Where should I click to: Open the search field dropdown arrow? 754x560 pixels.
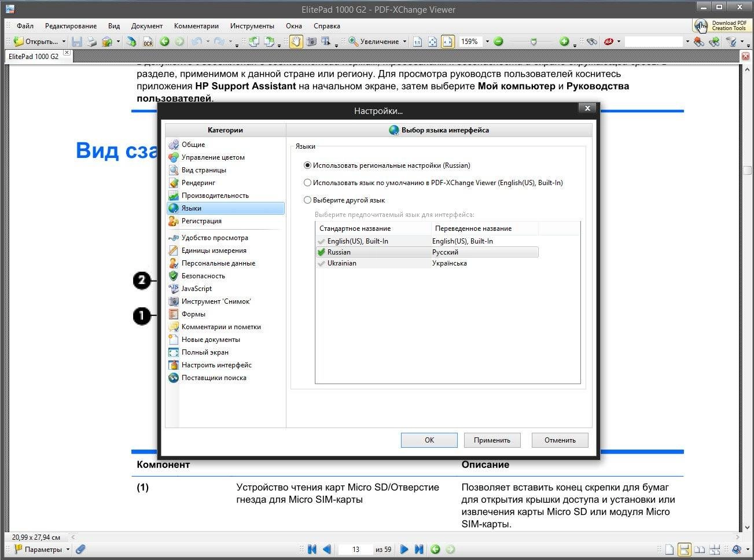pos(687,42)
